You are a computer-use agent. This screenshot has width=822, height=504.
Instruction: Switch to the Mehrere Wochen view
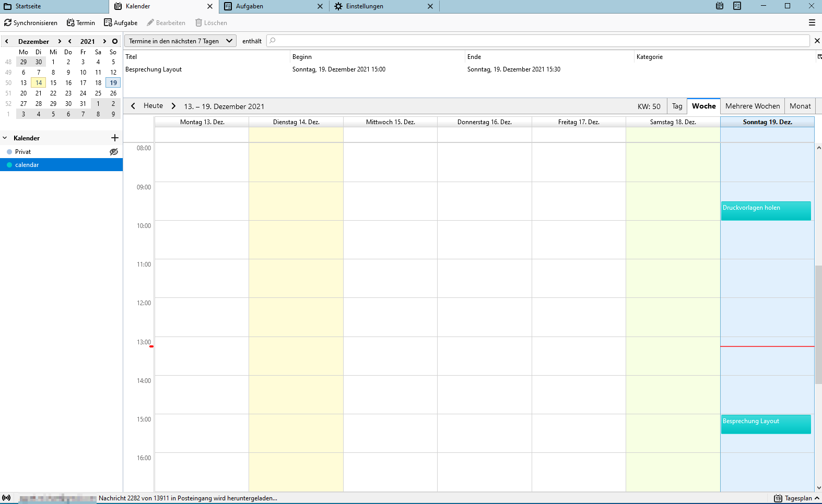click(753, 106)
